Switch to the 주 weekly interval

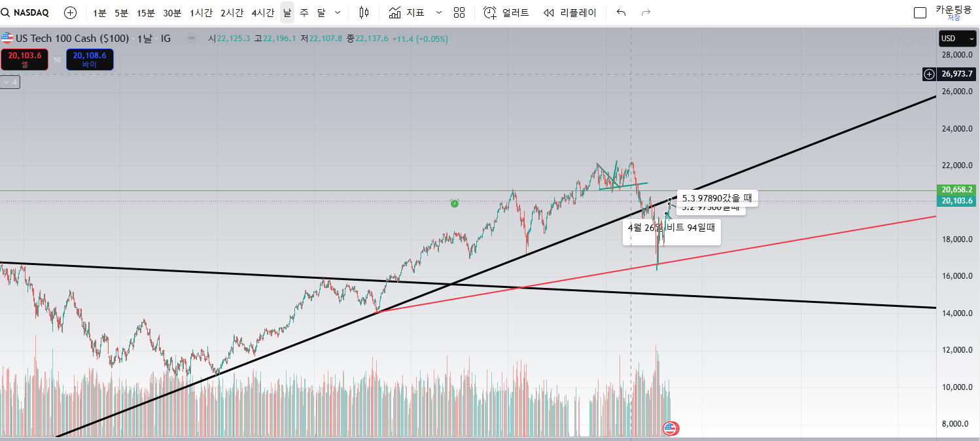(304, 12)
